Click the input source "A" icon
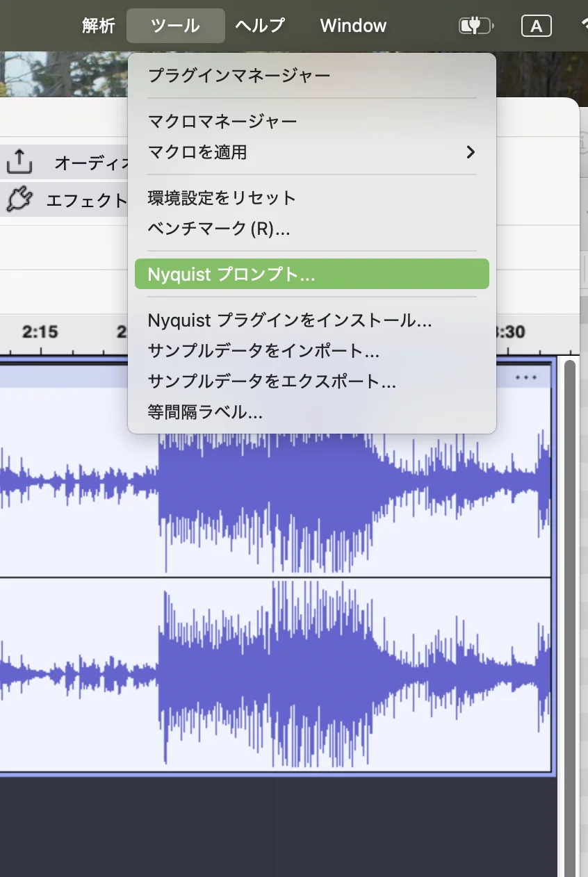Screen dimensions: 588x877 click(536, 26)
